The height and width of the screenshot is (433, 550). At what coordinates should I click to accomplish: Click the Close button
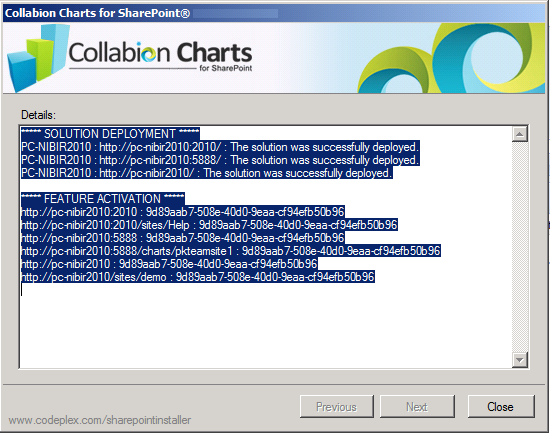(x=501, y=406)
